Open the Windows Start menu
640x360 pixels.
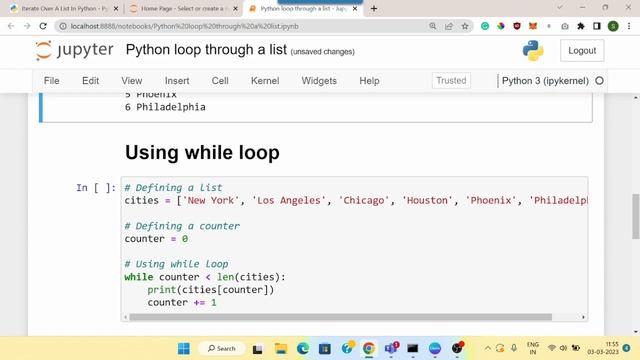coord(184,349)
